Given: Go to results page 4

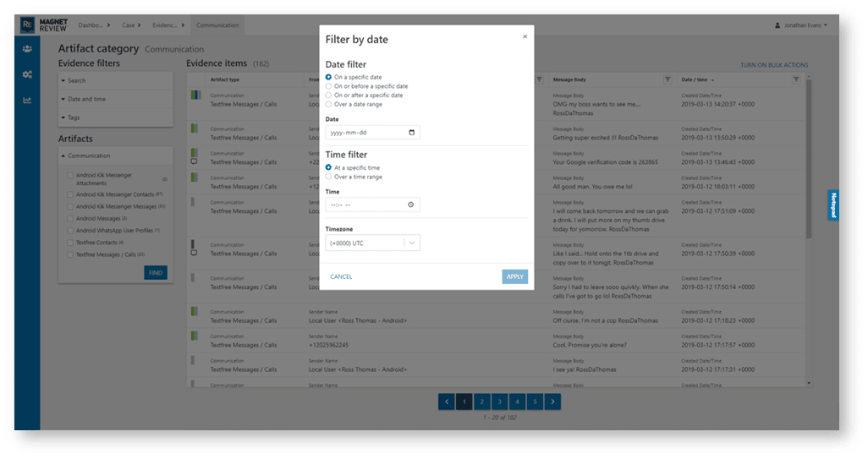Looking at the screenshot, I should [517, 402].
